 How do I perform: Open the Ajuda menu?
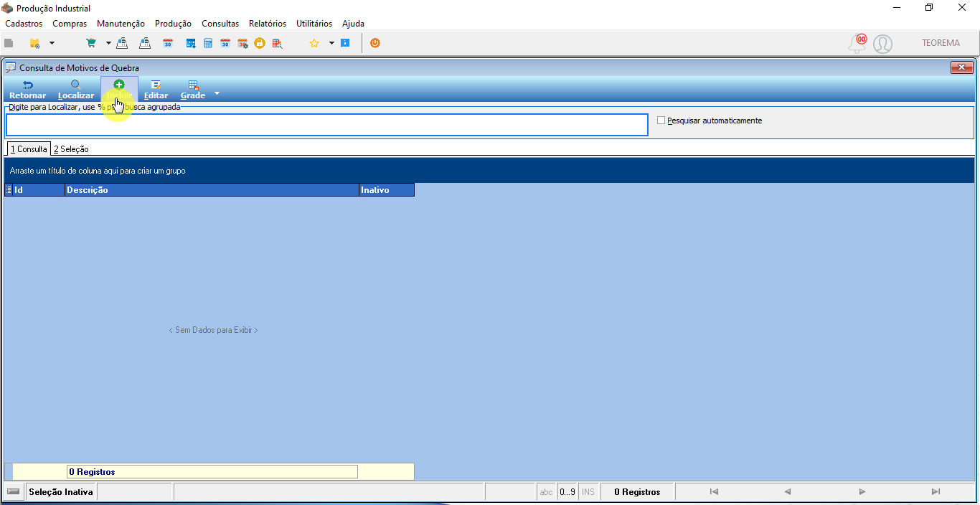pos(353,24)
